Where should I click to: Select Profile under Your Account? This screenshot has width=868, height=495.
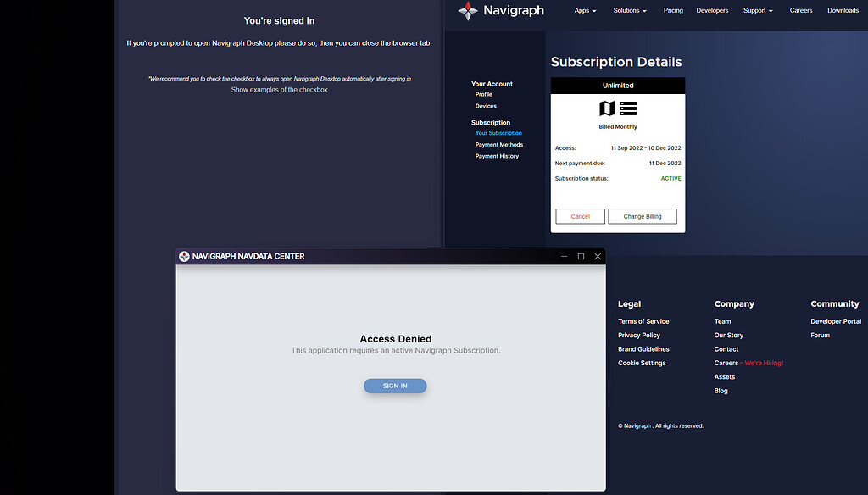[x=483, y=94]
